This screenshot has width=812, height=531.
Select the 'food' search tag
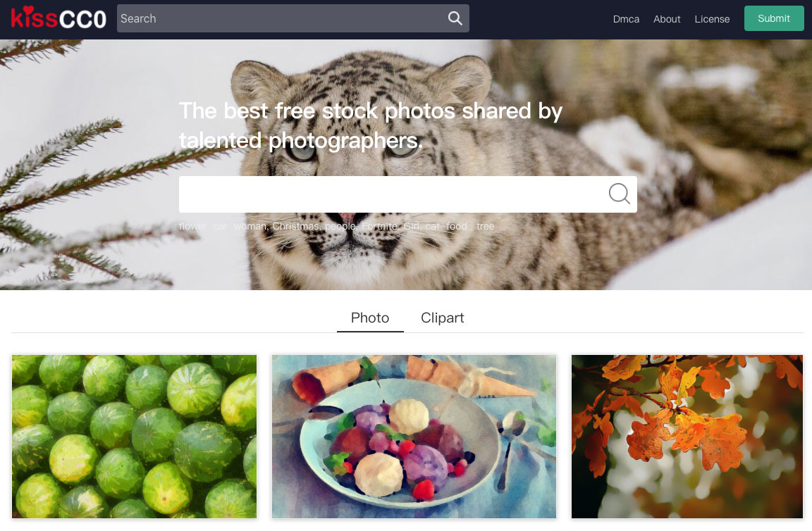pyautogui.click(x=456, y=226)
